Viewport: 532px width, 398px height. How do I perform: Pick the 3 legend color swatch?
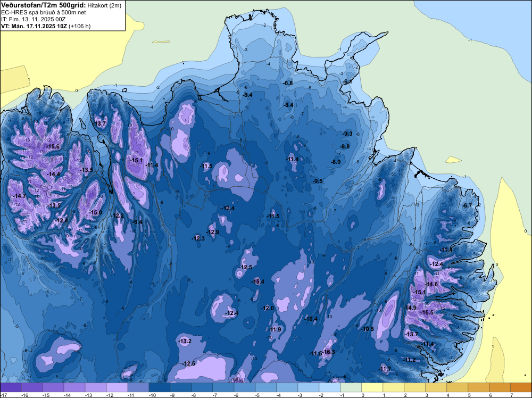[436, 387]
